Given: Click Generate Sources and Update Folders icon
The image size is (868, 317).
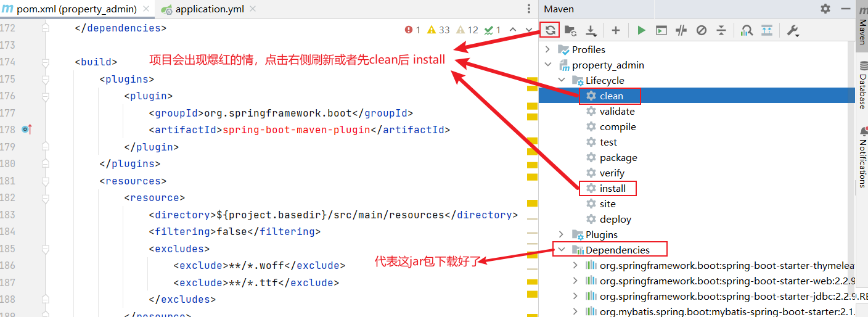Looking at the screenshot, I should click(570, 30).
